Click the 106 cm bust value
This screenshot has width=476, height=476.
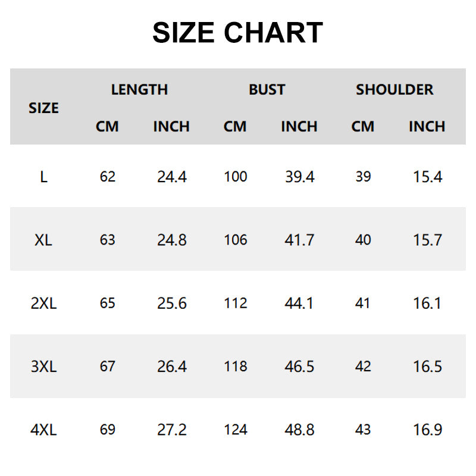coord(235,240)
